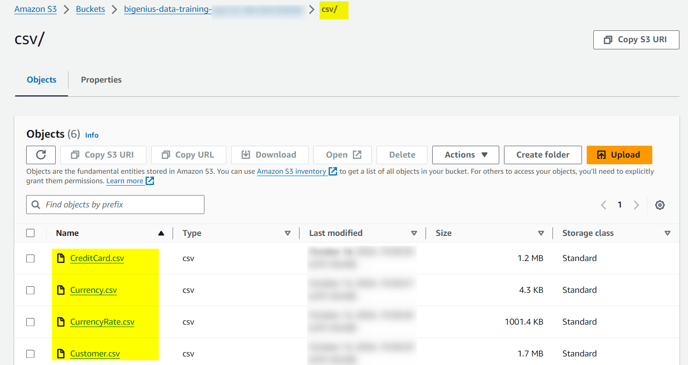Open the CreditCard.csv object link
The width and height of the screenshot is (688, 365).
tap(97, 258)
